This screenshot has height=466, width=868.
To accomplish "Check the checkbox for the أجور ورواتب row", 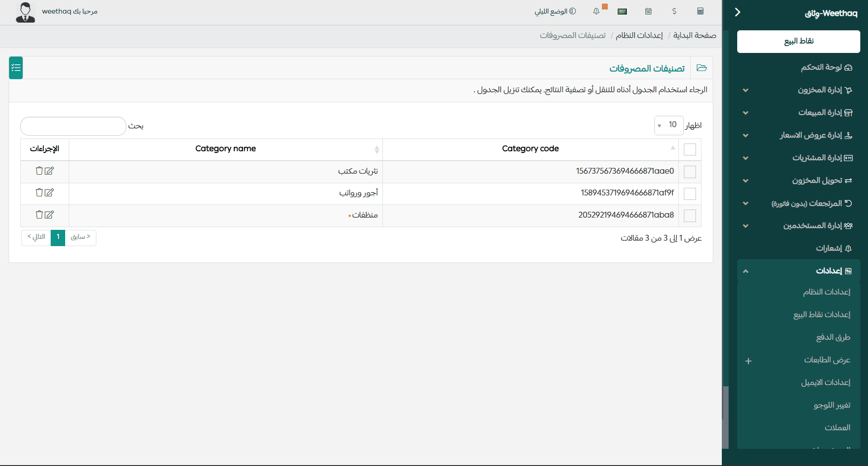I will 690,194.
